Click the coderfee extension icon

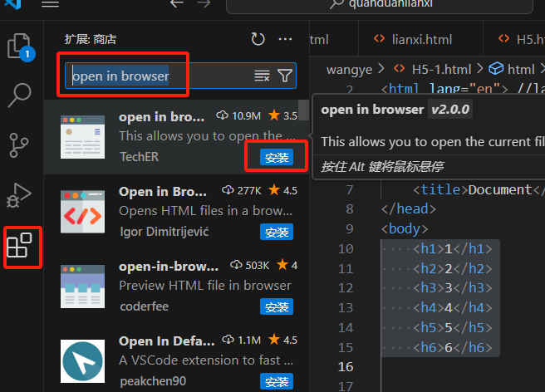click(x=82, y=287)
